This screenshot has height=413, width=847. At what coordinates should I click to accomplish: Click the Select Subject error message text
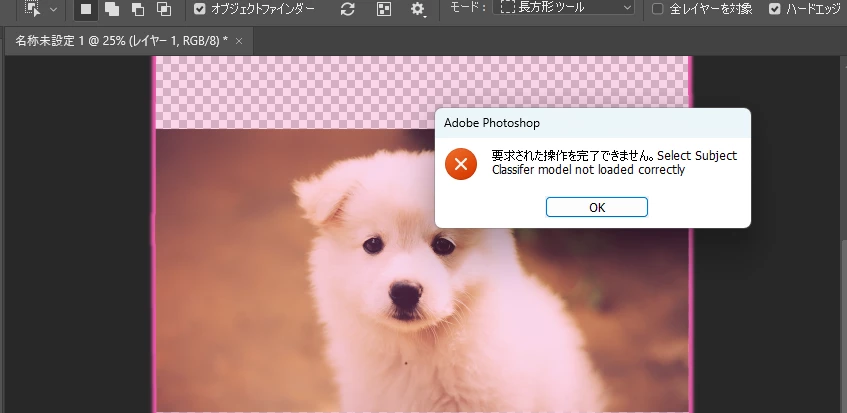(x=614, y=163)
